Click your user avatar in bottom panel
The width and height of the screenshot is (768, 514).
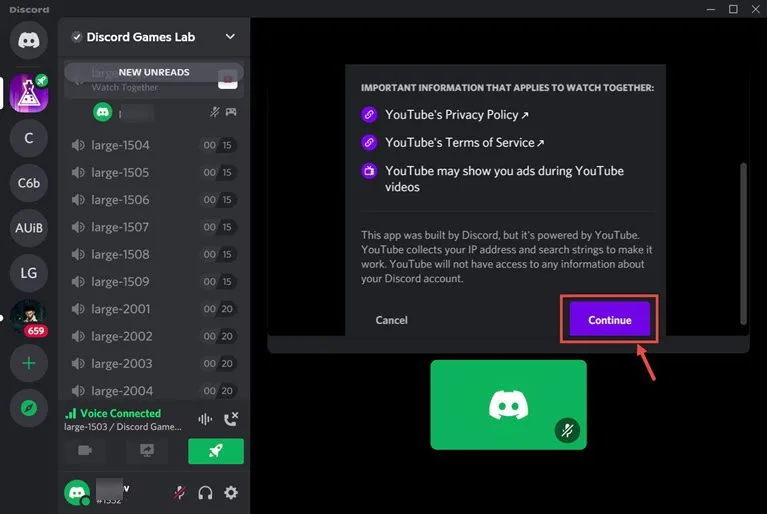pos(77,492)
